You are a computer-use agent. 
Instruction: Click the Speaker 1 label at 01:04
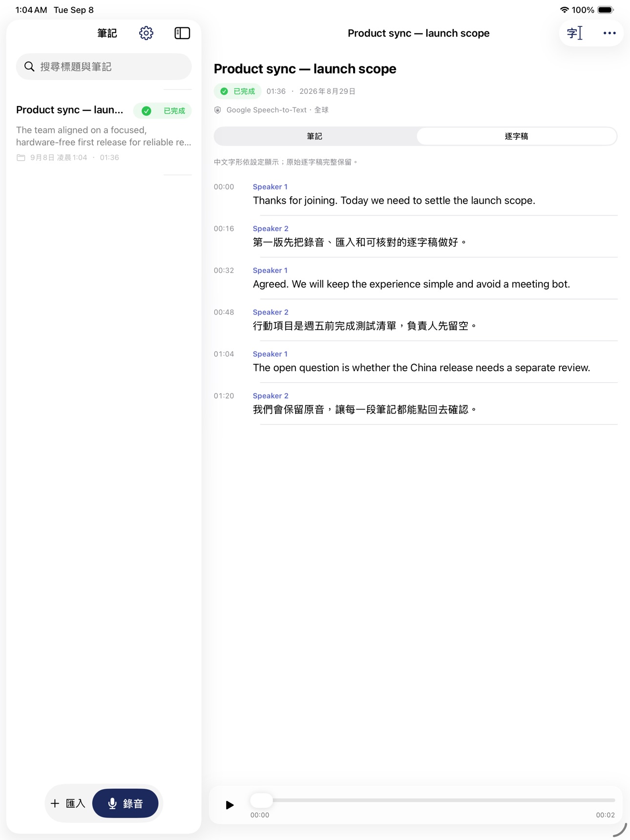(270, 354)
